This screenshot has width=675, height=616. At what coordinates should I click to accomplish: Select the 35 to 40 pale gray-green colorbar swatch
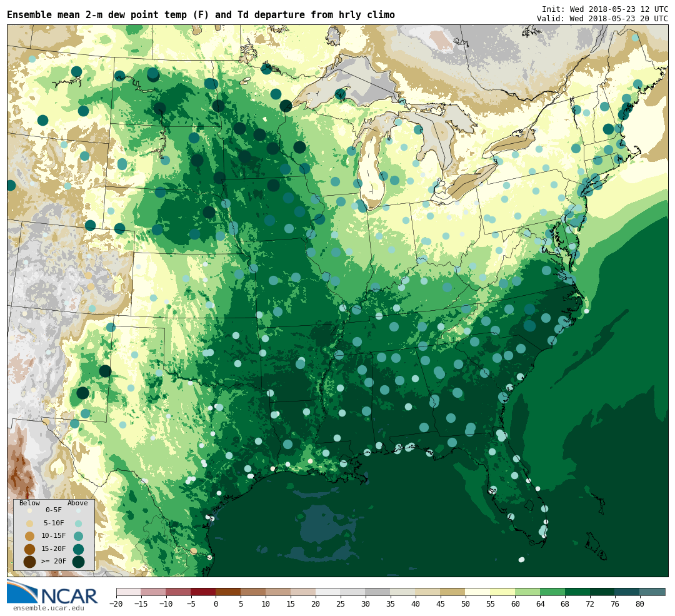[403, 592]
